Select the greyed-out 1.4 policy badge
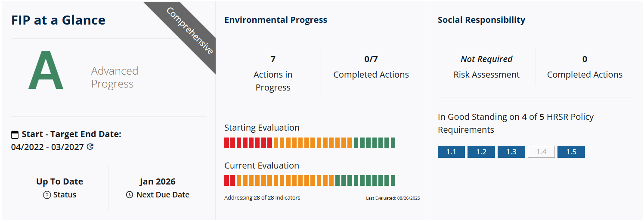This screenshot has width=644, height=222. click(541, 152)
